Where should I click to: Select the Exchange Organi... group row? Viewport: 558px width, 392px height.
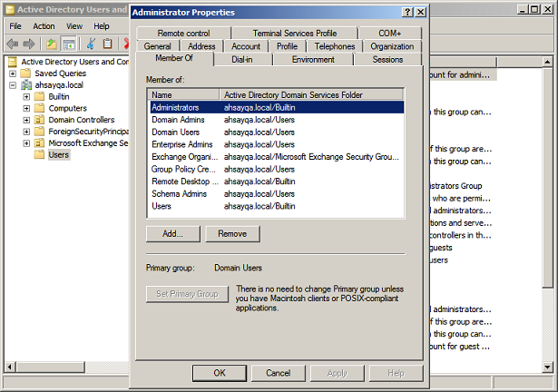[x=276, y=157]
